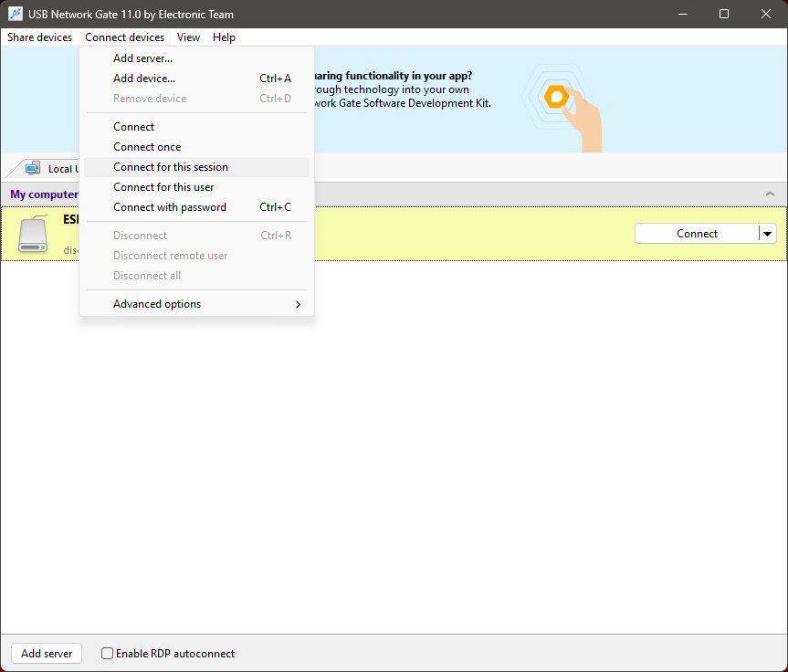Screen dimensions: 788x672
Task: Choose Add server... from the menu
Action: click(x=142, y=58)
